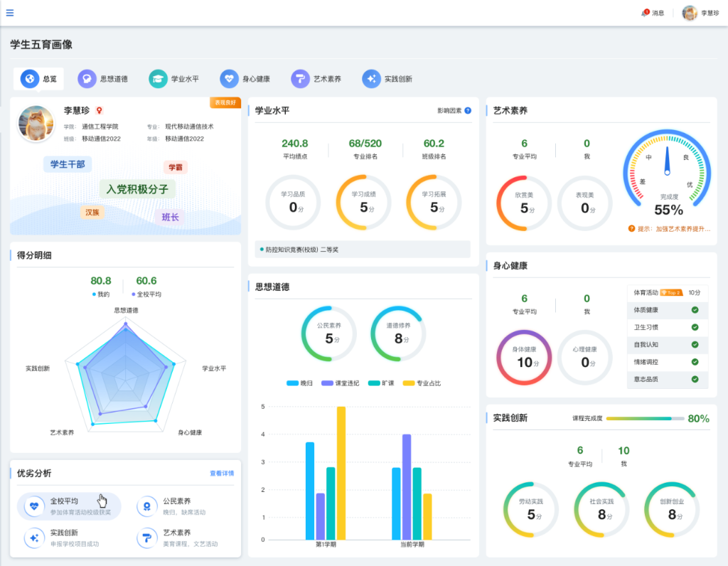728x566 pixels.
Task: Click the 公民素养 5分 ring
Action: coord(329,333)
